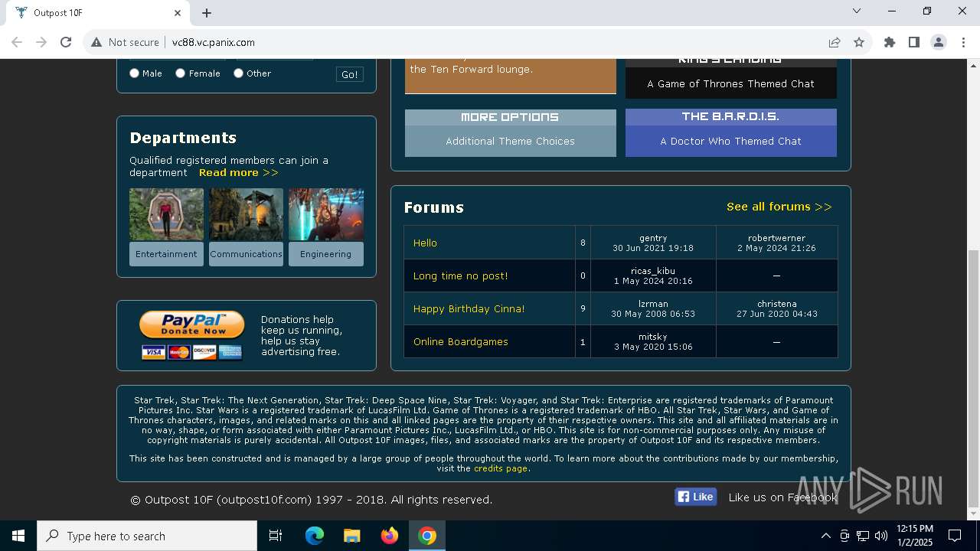Click Like us on Facebook text

coord(782,497)
